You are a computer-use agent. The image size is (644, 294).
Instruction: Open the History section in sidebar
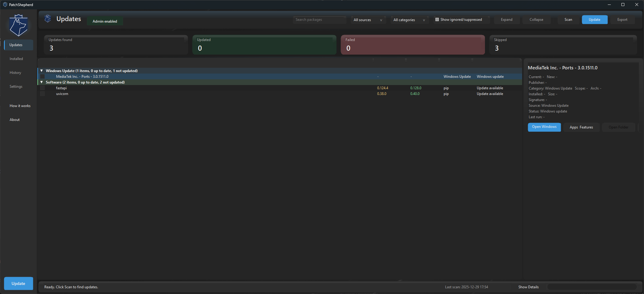15,72
